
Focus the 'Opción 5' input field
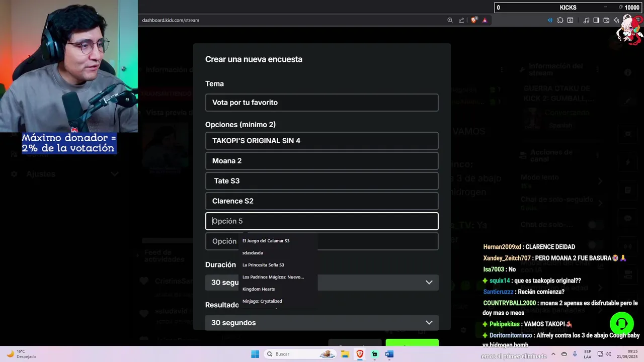tap(321, 221)
